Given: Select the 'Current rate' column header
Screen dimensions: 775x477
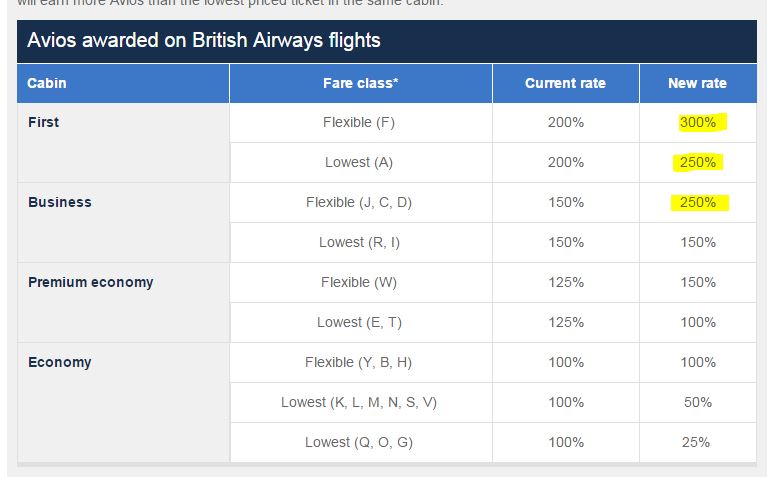Looking at the screenshot, I should pyautogui.click(x=565, y=83).
